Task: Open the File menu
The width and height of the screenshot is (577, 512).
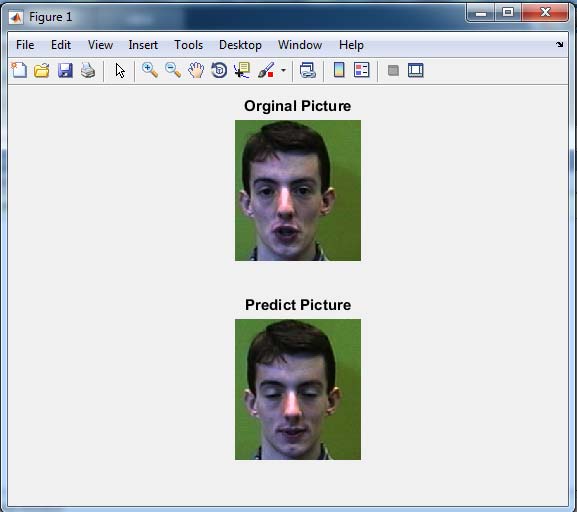Action: pyautogui.click(x=25, y=45)
